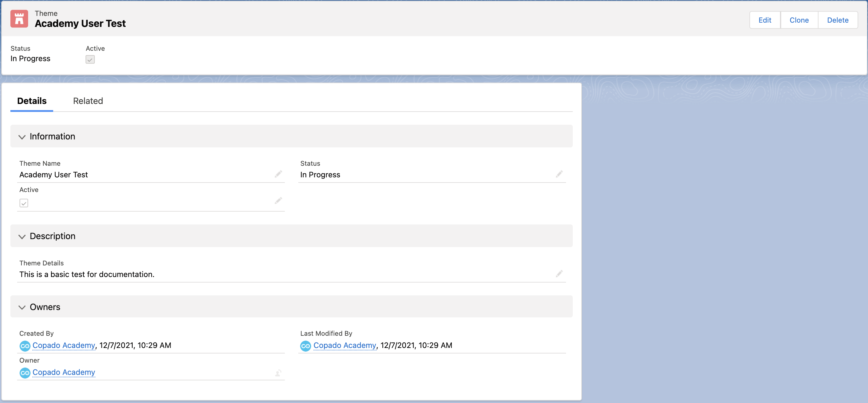Switch to the Related tab
Image resolution: width=868 pixels, height=403 pixels.
88,101
